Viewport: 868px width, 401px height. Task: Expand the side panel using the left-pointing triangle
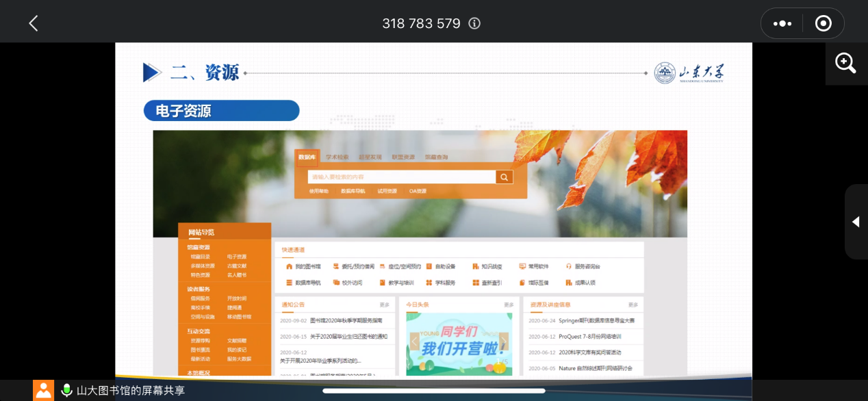[856, 222]
